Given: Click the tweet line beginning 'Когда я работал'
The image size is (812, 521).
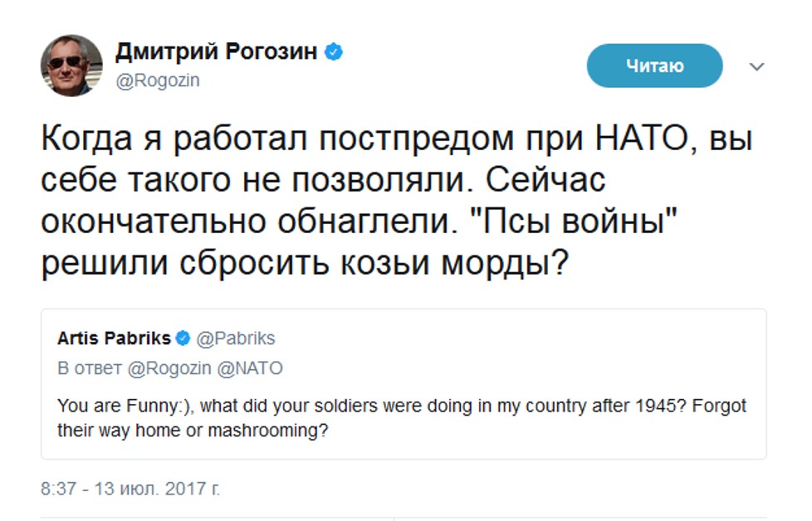Looking at the screenshot, I should click(x=397, y=139).
